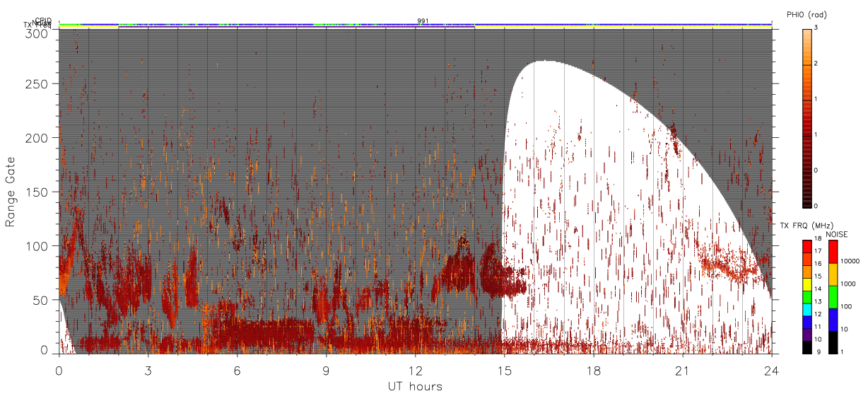Viewport: 868px width, 401px height.
Task: Click TX FRQ legend value '14'
Action: click(x=819, y=289)
